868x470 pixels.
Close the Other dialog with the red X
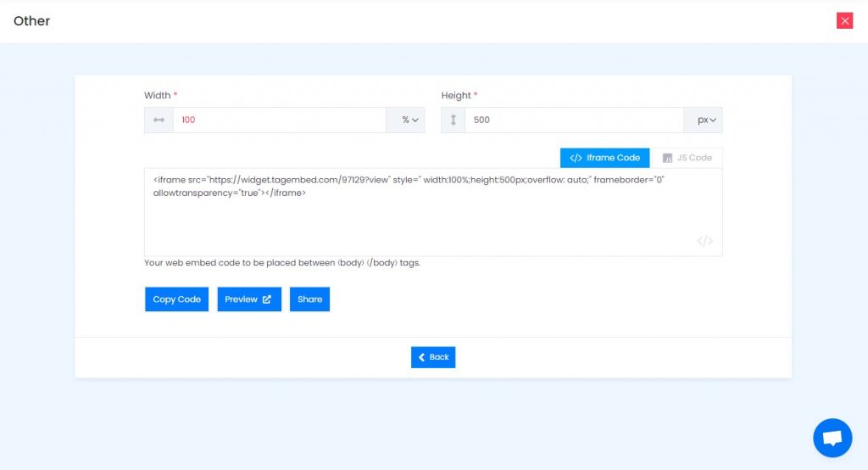point(844,20)
